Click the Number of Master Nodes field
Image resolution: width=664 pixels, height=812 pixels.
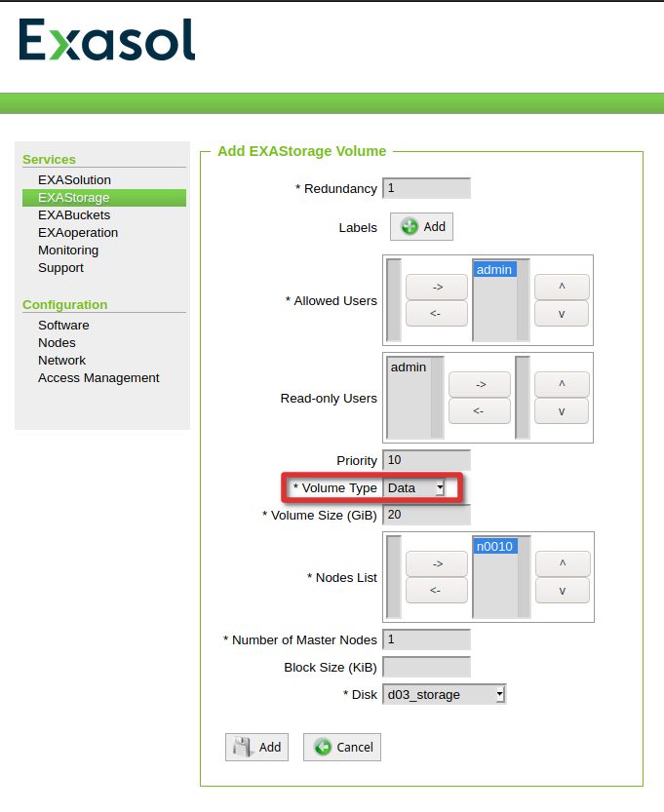[426, 639]
